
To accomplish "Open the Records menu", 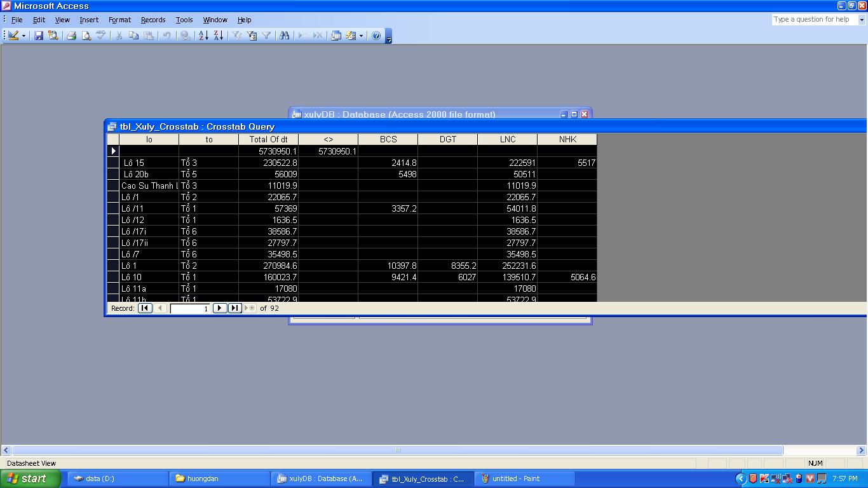I will click(x=153, y=20).
